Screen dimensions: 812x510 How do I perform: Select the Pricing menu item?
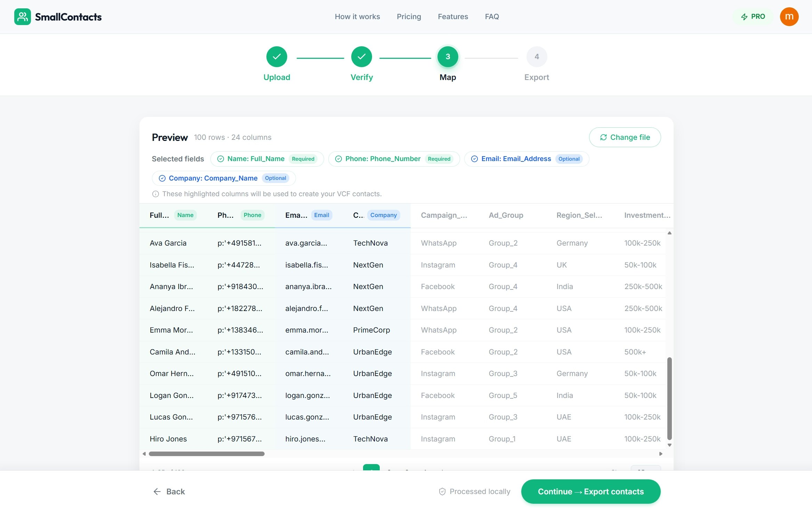(x=409, y=16)
